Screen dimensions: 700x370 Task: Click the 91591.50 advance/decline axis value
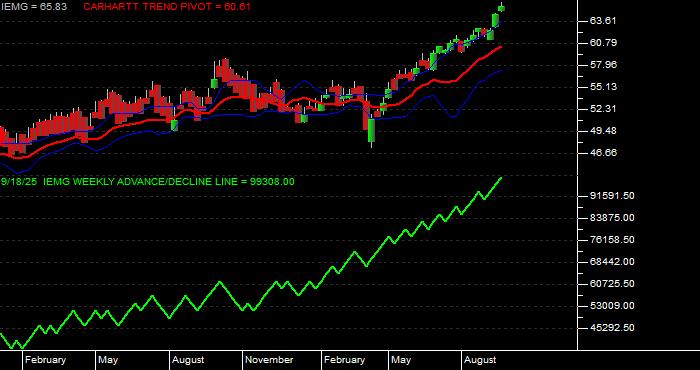tap(612, 196)
